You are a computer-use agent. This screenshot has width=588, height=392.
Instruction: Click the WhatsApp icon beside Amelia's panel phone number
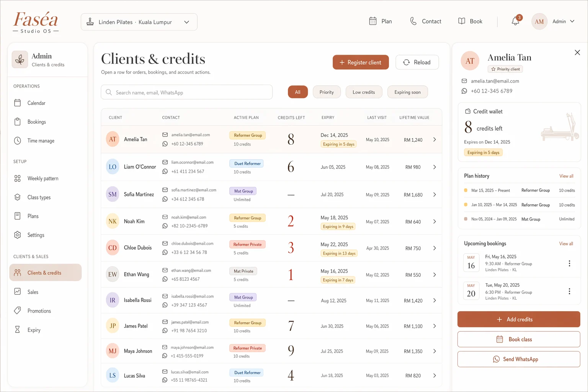pyautogui.click(x=464, y=91)
